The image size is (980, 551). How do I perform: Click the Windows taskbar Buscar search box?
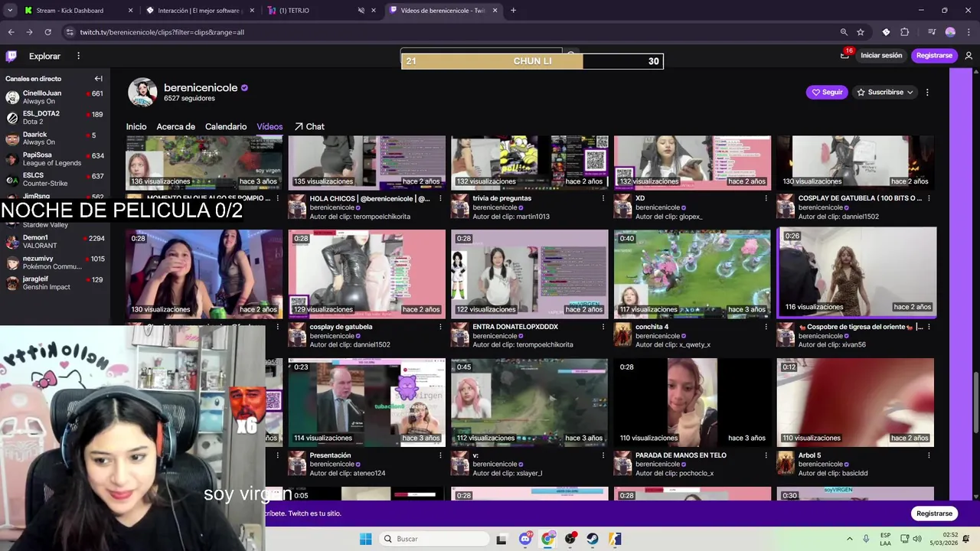[x=434, y=539]
